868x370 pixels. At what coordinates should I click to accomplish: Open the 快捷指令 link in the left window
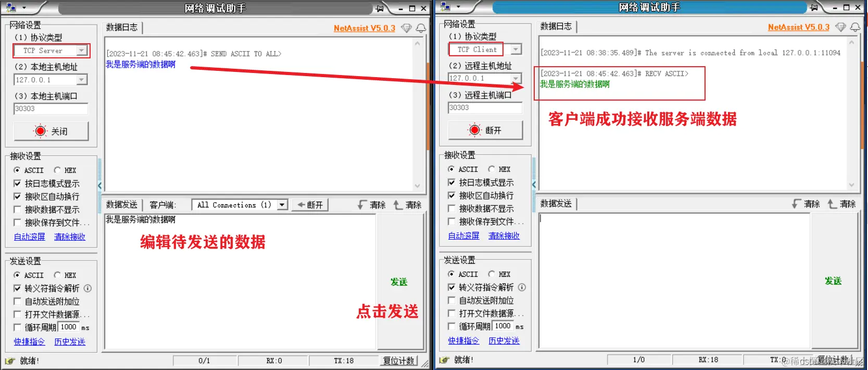point(30,342)
